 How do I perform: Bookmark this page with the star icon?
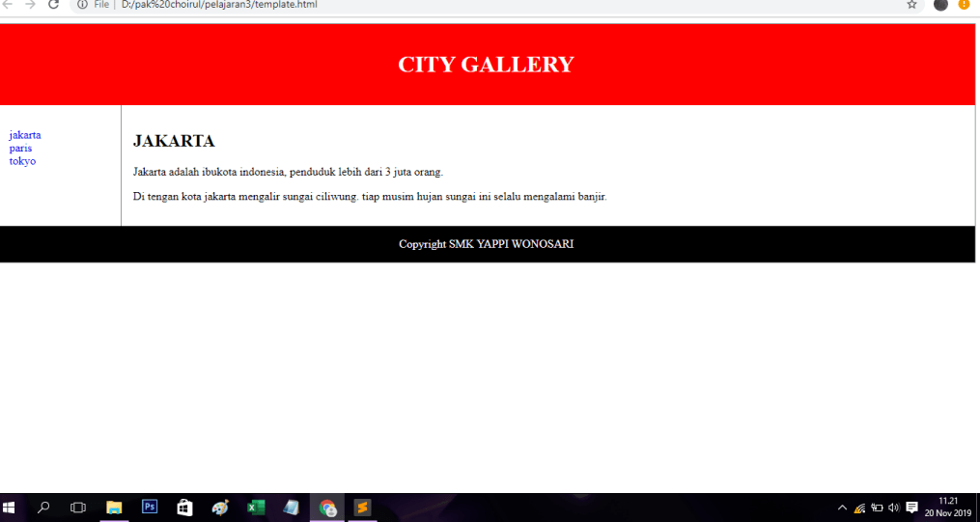911,5
